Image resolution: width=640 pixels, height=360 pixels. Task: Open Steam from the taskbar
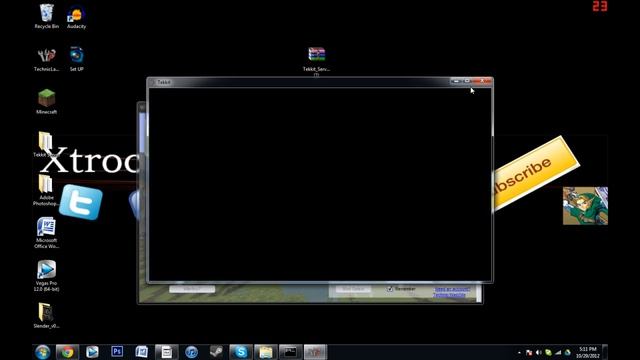click(216, 352)
